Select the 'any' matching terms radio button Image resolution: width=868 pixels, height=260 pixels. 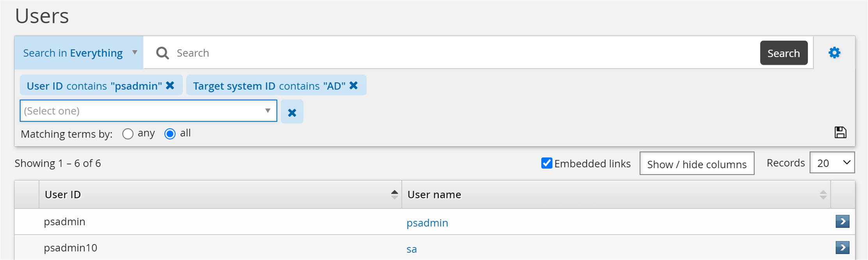pyautogui.click(x=128, y=134)
